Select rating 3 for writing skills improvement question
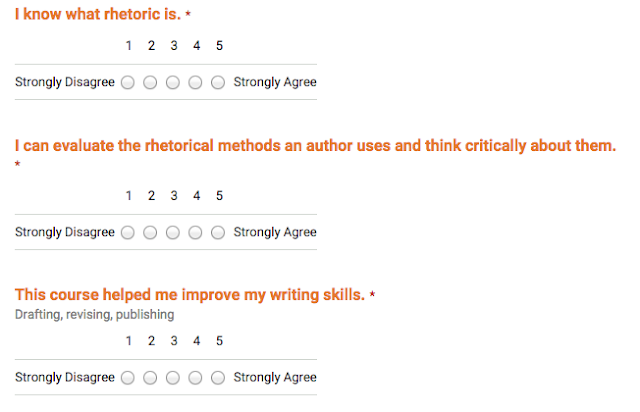Image resolution: width=640 pixels, height=412 pixels. pos(173,378)
